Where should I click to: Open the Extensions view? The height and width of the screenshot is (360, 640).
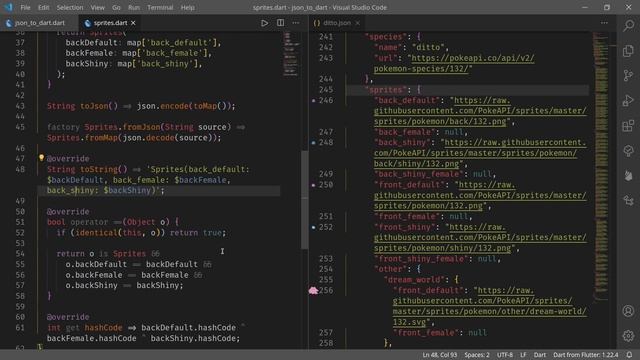(x=629, y=126)
